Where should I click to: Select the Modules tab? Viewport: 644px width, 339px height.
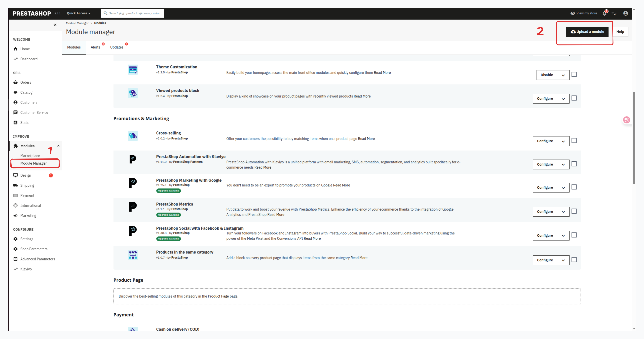point(74,47)
